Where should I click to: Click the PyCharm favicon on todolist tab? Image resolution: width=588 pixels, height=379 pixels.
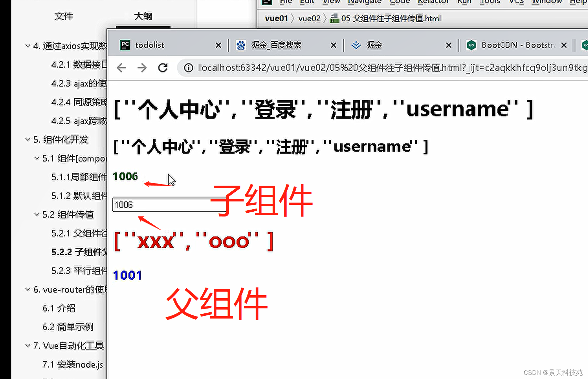click(125, 45)
